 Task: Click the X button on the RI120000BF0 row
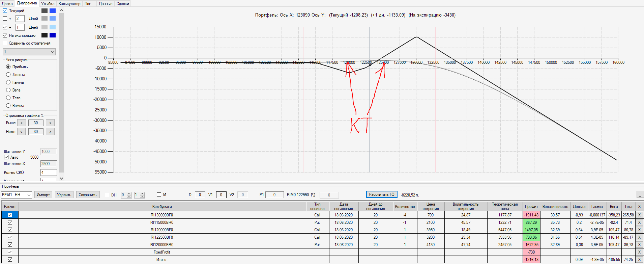(x=639, y=230)
